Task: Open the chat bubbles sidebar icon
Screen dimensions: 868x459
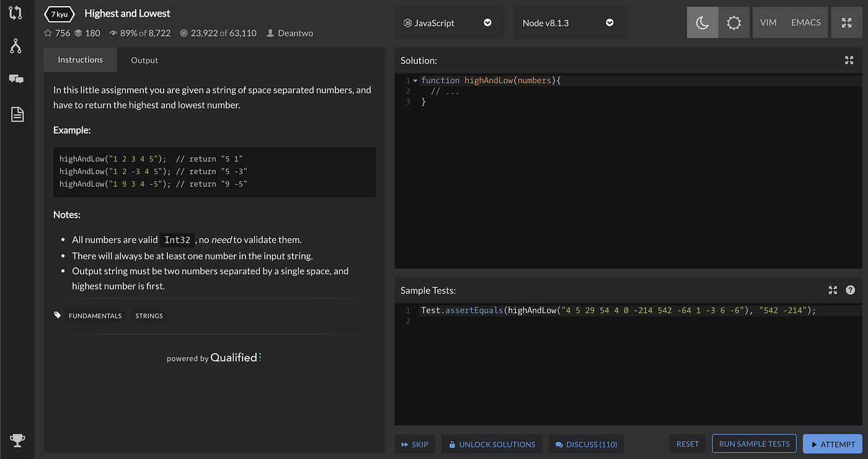Action: [16, 79]
